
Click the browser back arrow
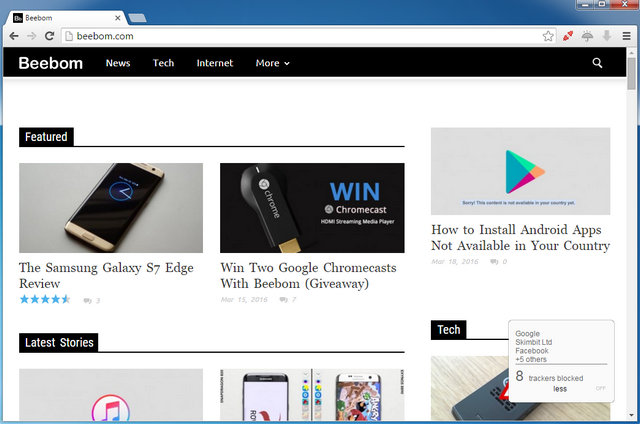(14, 36)
